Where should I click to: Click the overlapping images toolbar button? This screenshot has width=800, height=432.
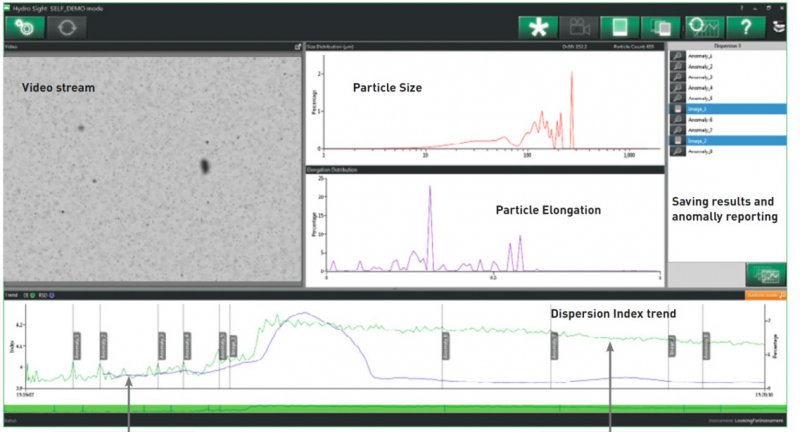tap(660, 27)
